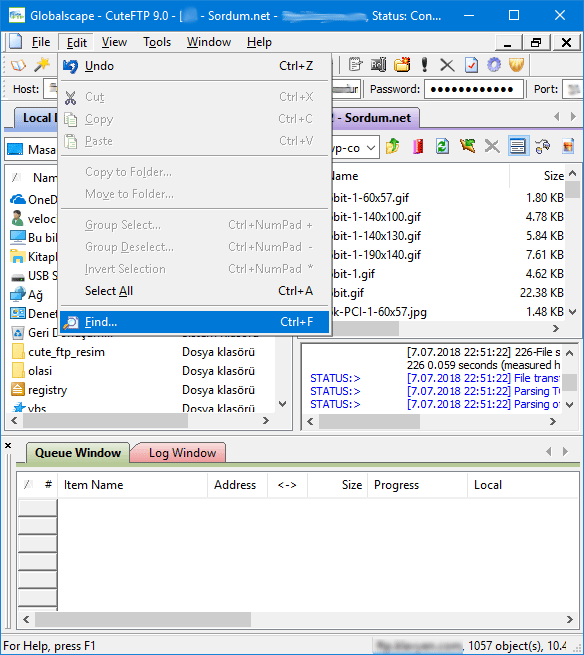Click down arrow of remote file list scrollbar

click(x=573, y=312)
